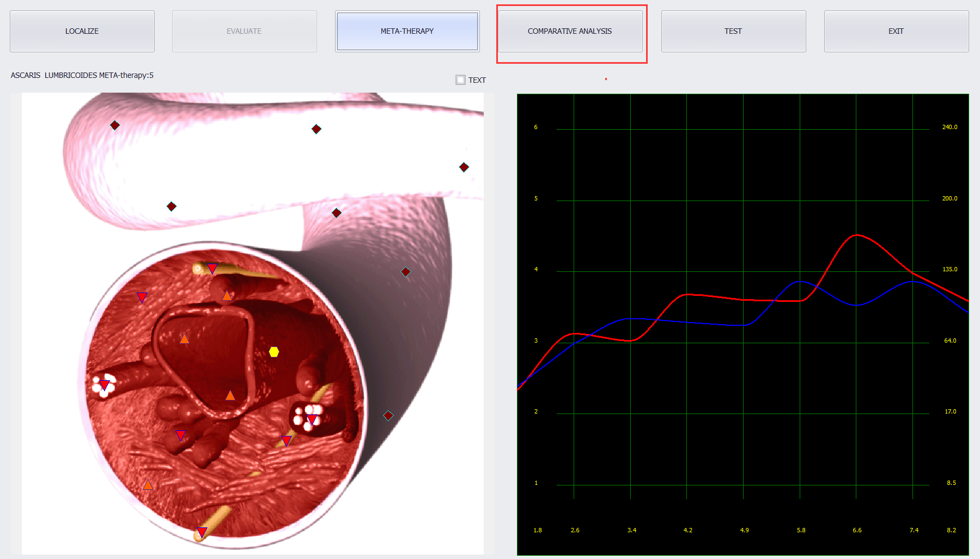980x559 pixels.
Task: Click the red triangle on the worm at the bottom rim
Action: click(x=202, y=532)
